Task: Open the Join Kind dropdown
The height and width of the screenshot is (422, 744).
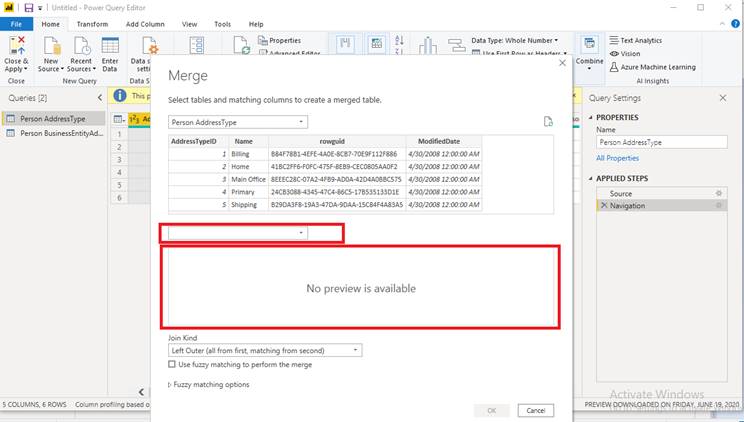Action: coord(265,350)
